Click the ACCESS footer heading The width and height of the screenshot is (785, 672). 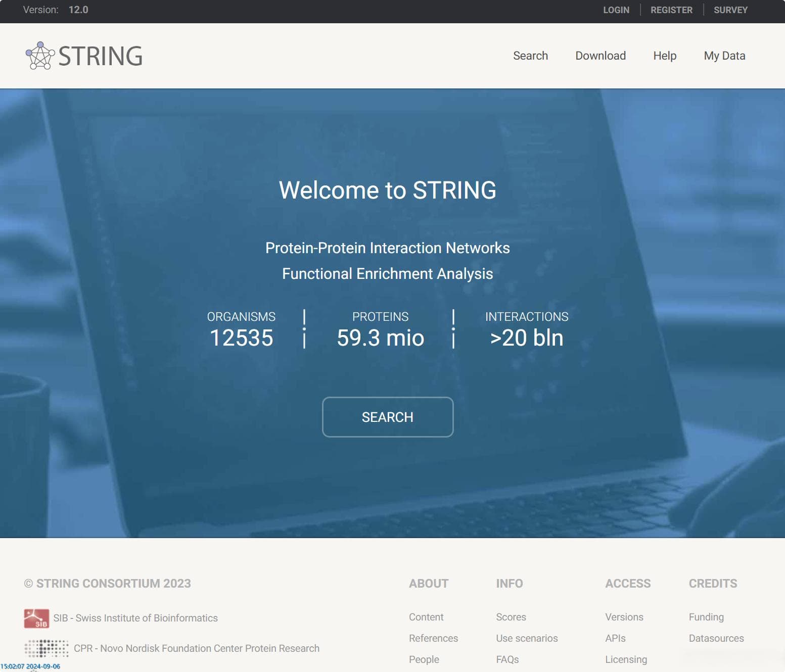(x=628, y=584)
